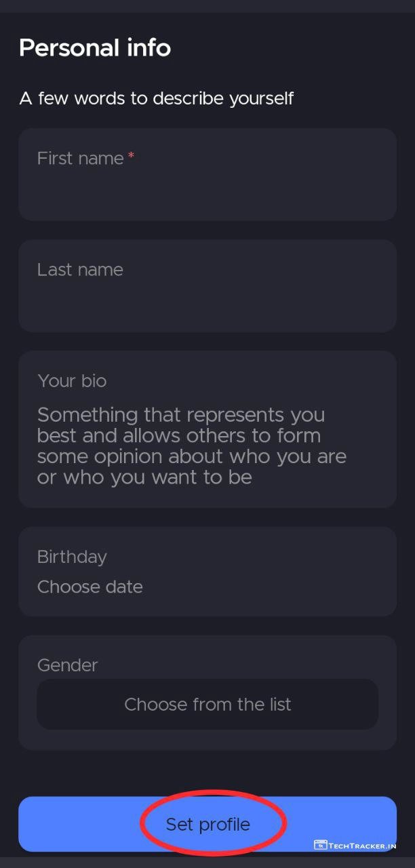Click the 'Your bio' label
The image size is (415, 868).
tap(72, 381)
